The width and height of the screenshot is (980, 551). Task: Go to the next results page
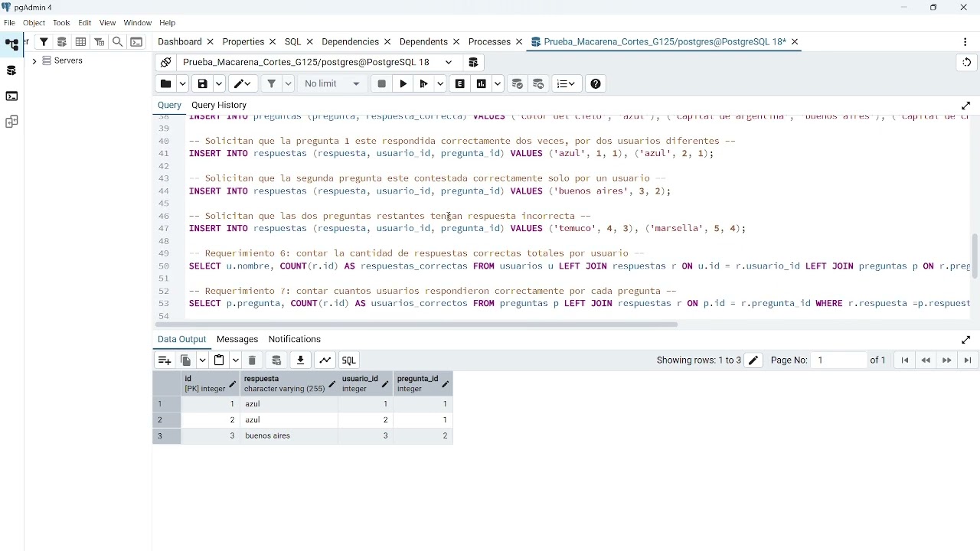(x=948, y=360)
